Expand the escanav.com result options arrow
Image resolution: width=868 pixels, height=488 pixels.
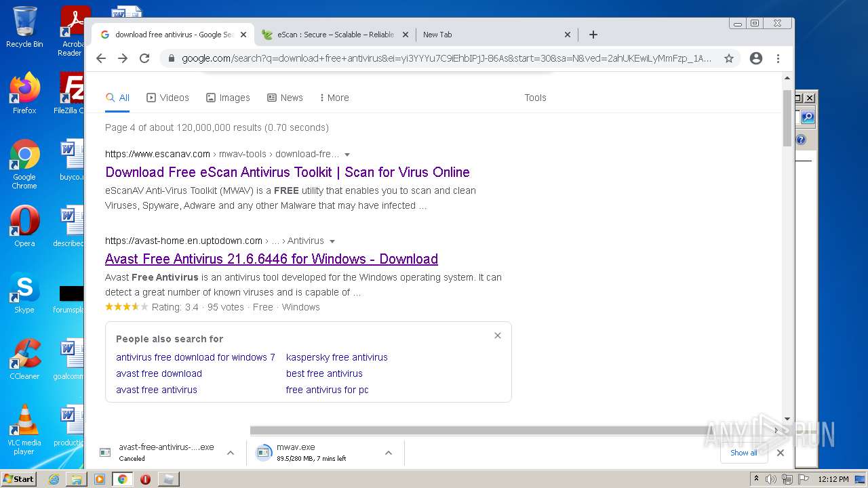point(347,155)
